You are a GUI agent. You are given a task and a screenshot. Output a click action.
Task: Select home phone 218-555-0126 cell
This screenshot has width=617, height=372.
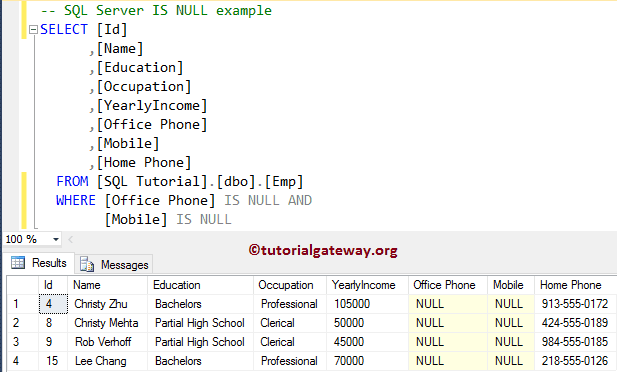[x=575, y=361]
